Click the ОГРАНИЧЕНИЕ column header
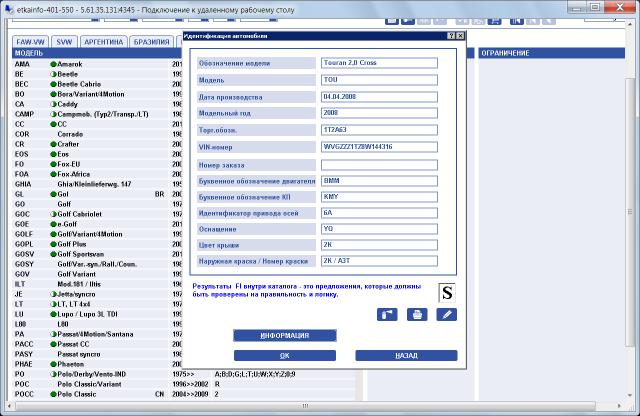The width and height of the screenshot is (640, 416). pyautogui.click(x=551, y=53)
